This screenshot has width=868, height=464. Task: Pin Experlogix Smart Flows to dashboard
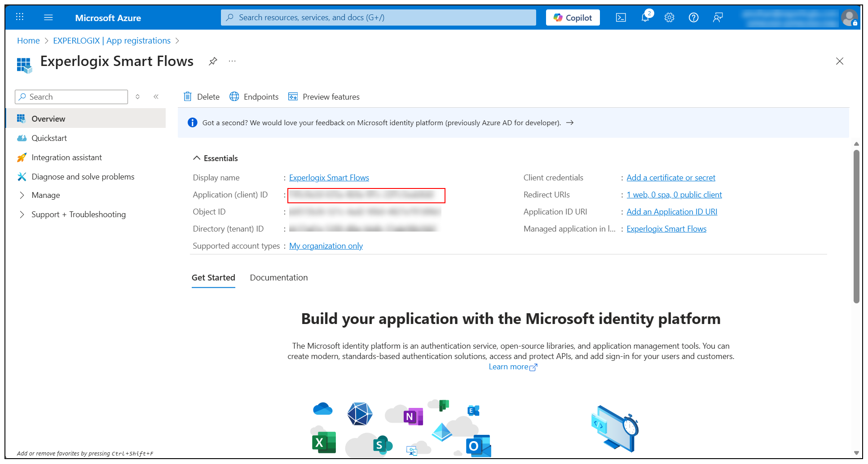point(213,61)
